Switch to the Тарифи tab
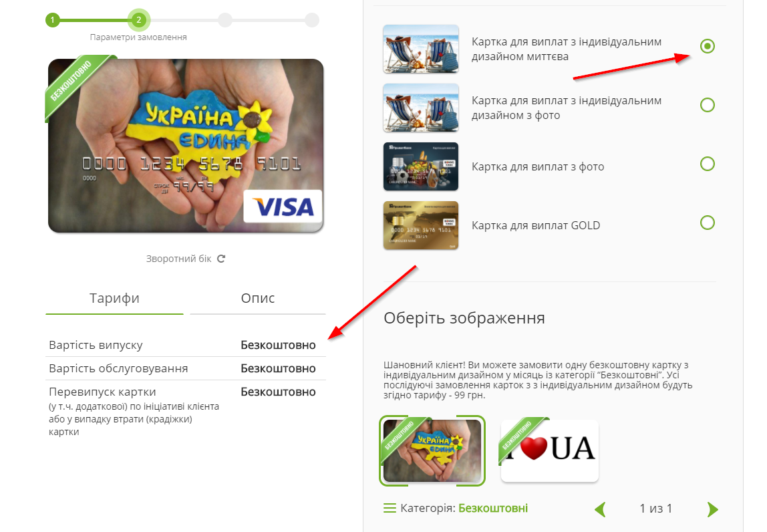Image resolution: width=767 pixels, height=532 pixels. pyautogui.click(x=114, y=299)
